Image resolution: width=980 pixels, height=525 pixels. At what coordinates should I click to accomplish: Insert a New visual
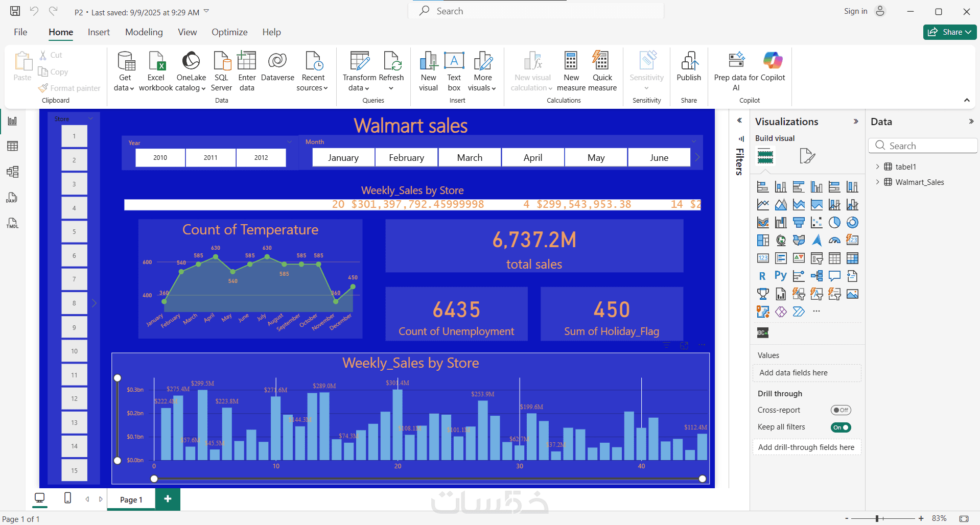pos(428,71)
